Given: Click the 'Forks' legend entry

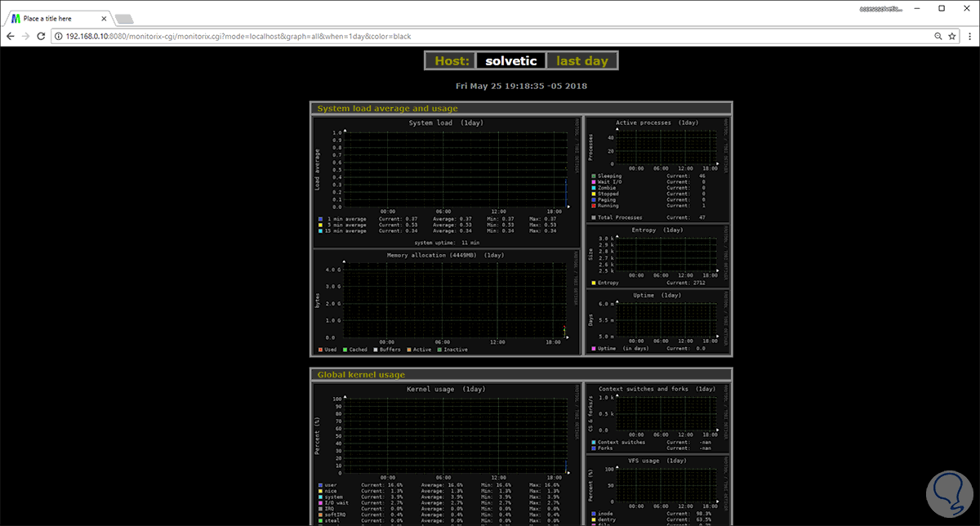Looking at the screenshot, I should pos(603,448).
